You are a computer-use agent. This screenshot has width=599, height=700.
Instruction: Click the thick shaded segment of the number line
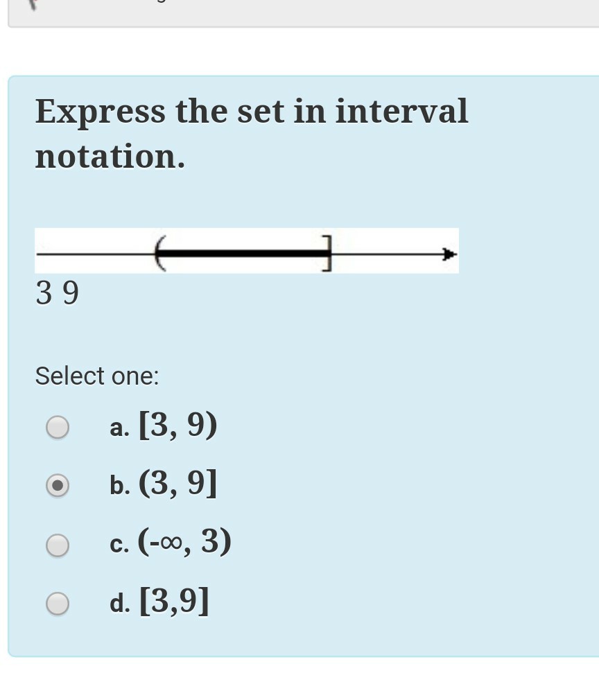pyautogui.click(x=243, y=253)
